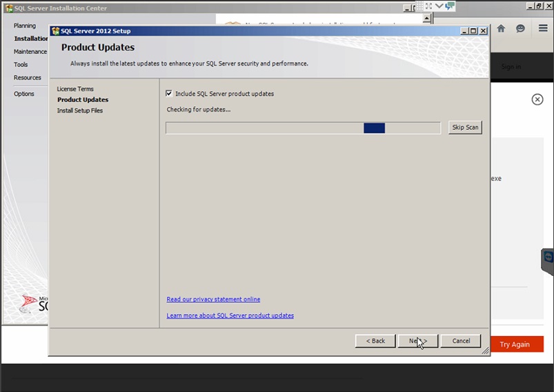Open the chat bubbles icon in remote toolbar
The width and height of the screenshot is (554, 392).
pyautogui.click(x=449, y=6)
